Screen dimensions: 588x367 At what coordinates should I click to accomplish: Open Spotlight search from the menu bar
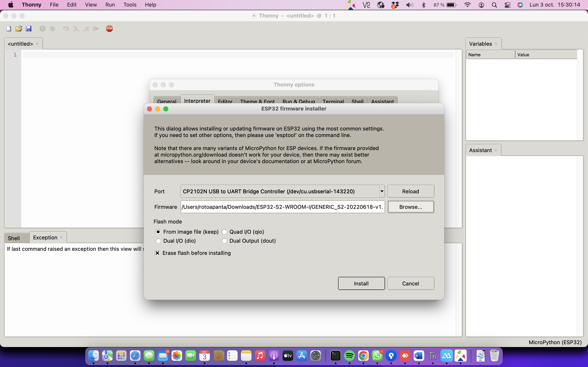point(494,5)
